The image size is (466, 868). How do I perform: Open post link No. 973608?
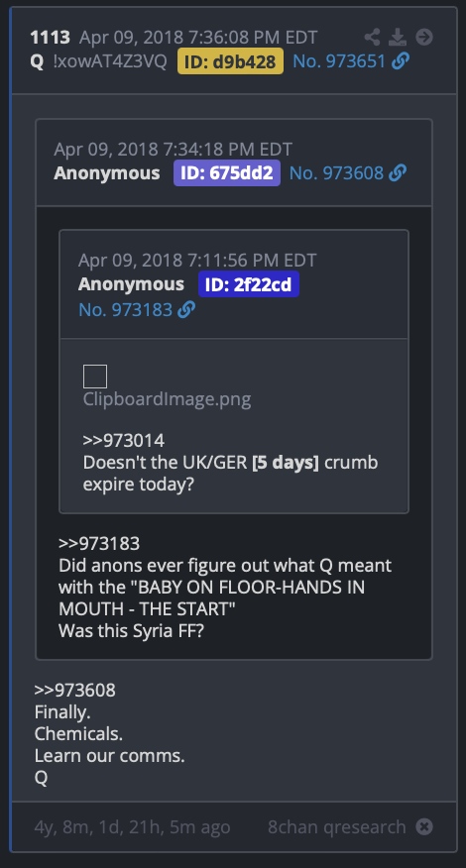tap(336, 173)
